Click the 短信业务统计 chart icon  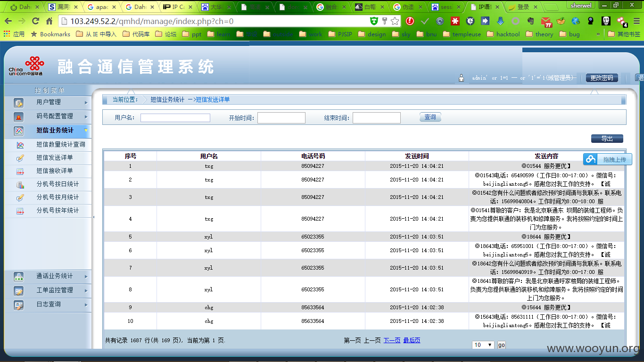[x=18, y=131]
